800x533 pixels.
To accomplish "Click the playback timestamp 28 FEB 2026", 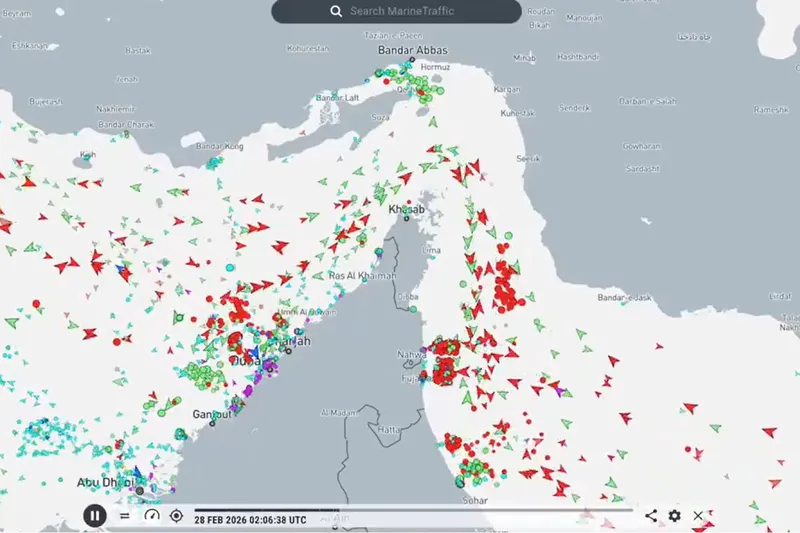I will (250, 520).
